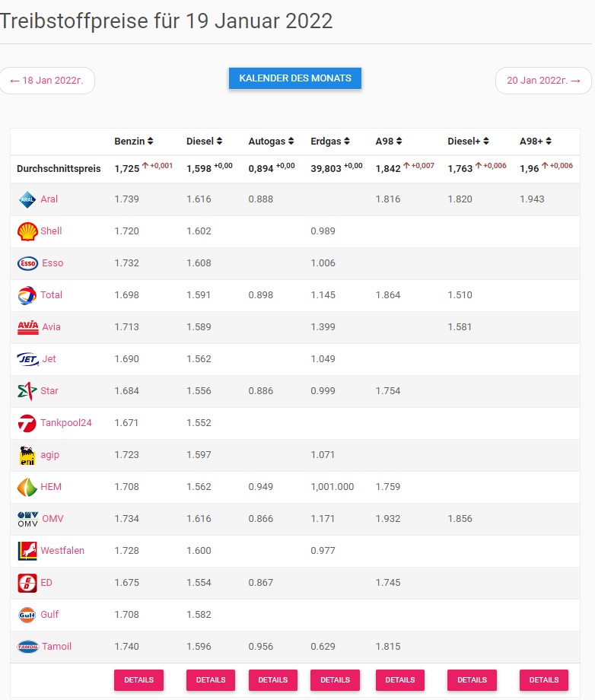Go to next day 20 Jan 2022
The width and height of the screenshot is (595, 700).
click(543, 81)
